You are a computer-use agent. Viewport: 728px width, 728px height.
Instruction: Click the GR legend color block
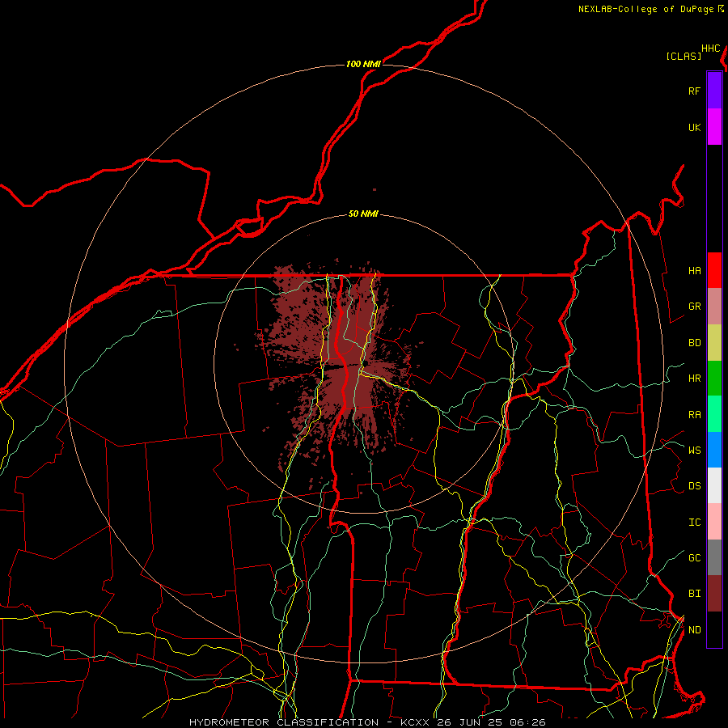pyautogui.click(x=714, y=307)
